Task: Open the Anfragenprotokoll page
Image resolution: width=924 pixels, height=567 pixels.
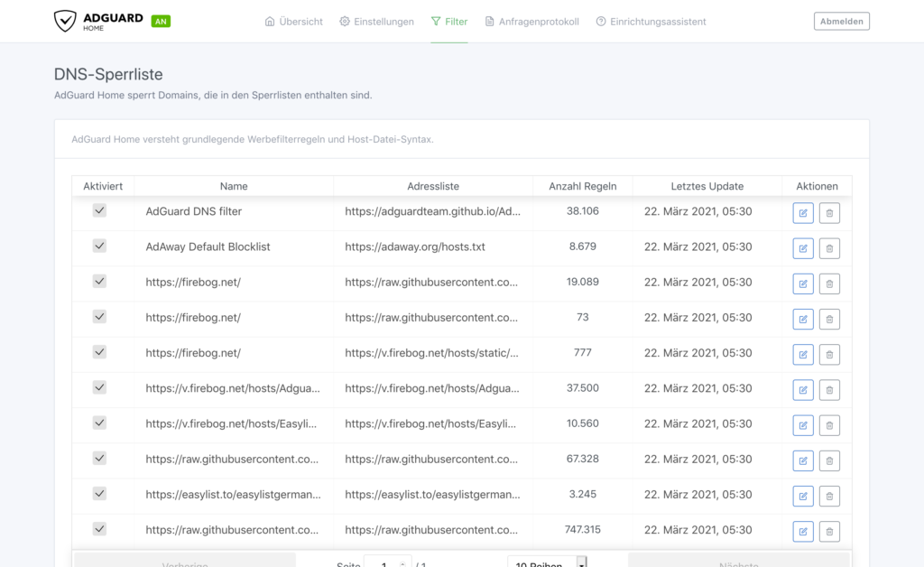Action: pos(531,22)
